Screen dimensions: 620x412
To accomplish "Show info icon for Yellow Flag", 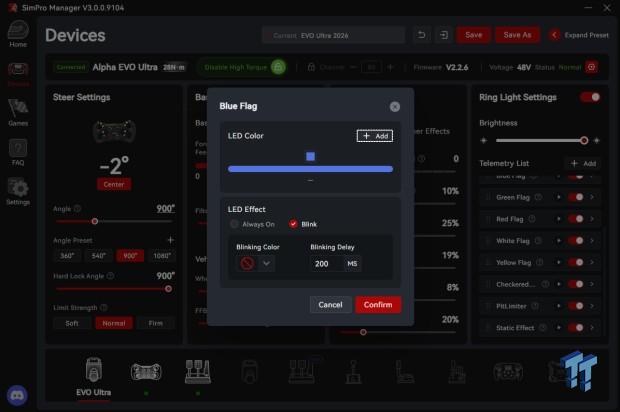I will click(540, 262).
